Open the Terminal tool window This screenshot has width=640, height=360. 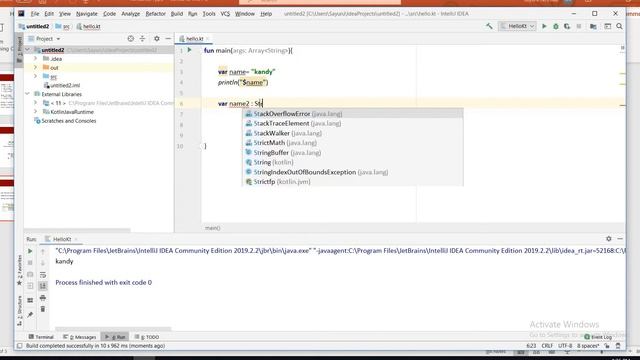coord(41,337)
